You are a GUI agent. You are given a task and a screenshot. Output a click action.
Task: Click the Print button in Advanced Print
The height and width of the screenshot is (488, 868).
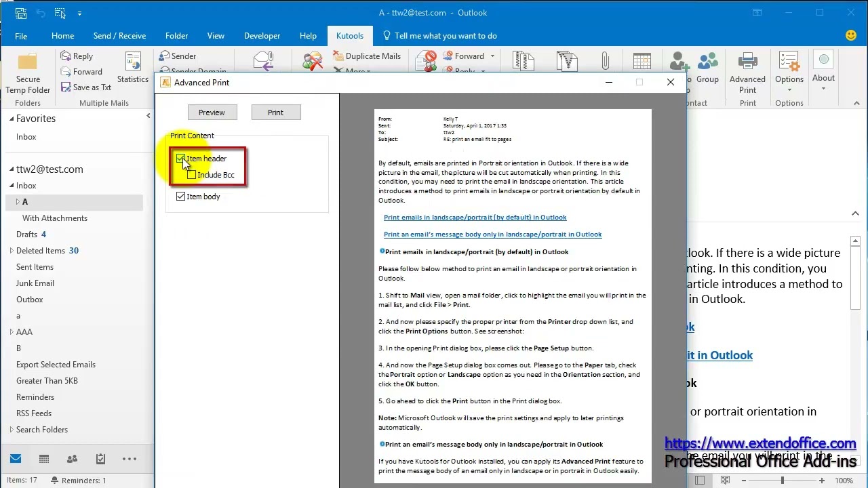tap(275, 113)
